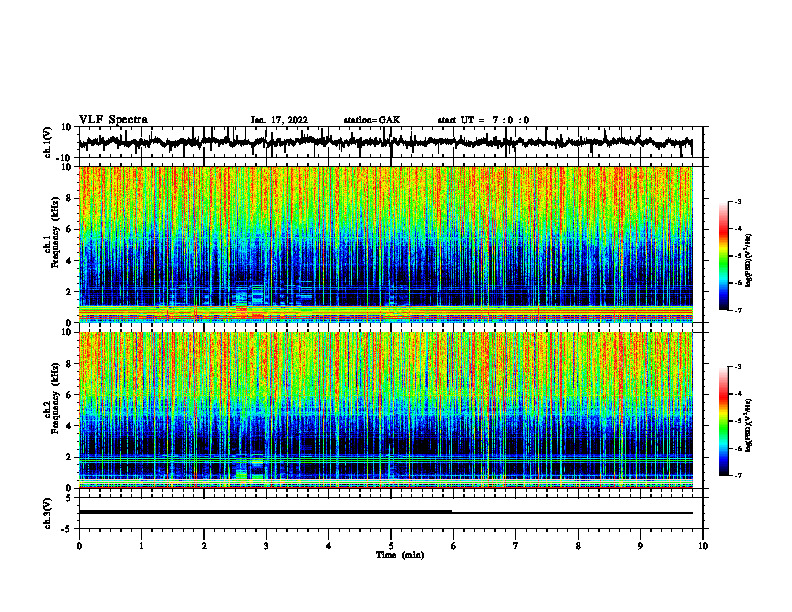The width and height of the screenshot is (792, 612).
Task: Click x-axis time tick label "5"
Action: pos(391,546)
